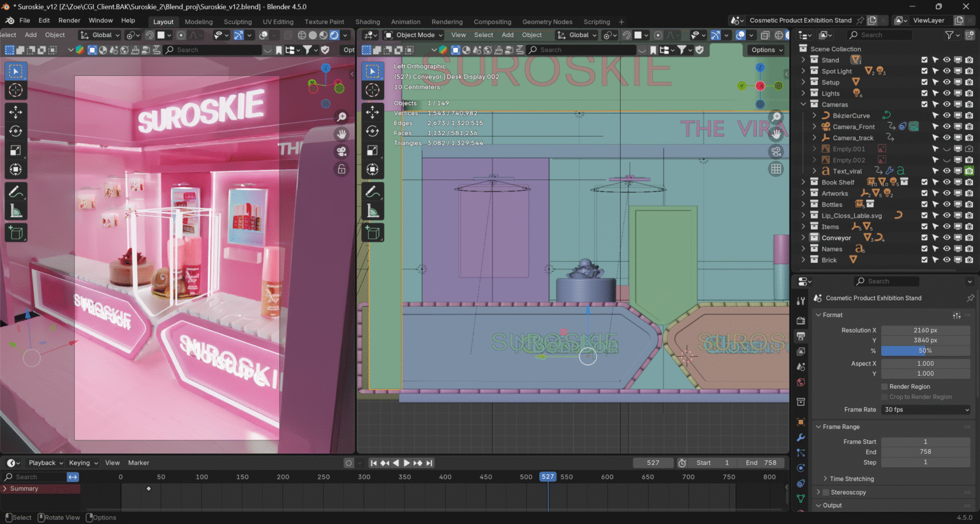
Task: Click the resolution percentage slider
Action: click(925, 350)
